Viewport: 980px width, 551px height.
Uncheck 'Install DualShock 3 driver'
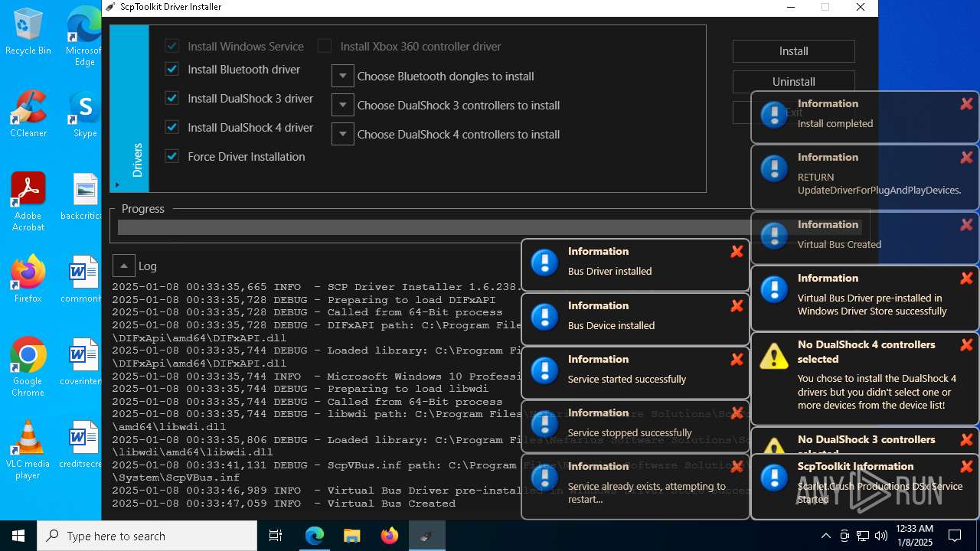coord(171,99)
